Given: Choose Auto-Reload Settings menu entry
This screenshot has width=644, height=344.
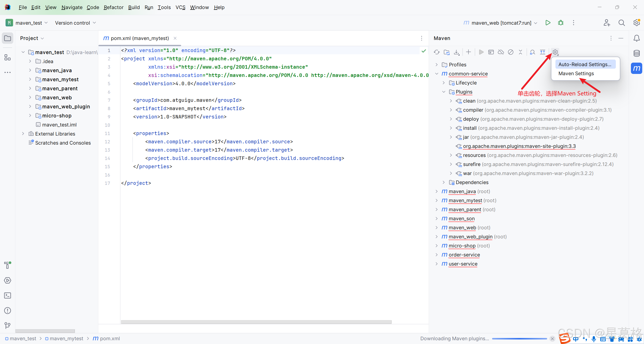Looking at the screenshot, I should pos(585,64).
